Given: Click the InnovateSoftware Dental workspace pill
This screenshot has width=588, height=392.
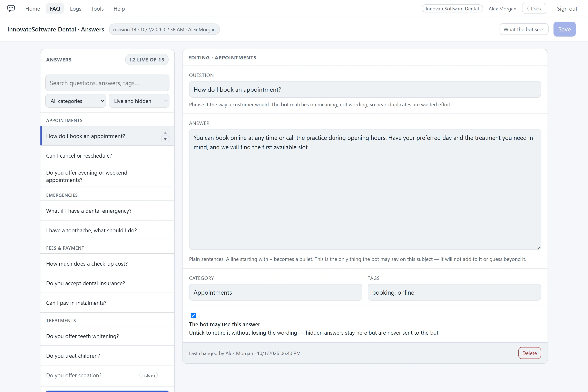Looking at the screenshot, I should pos(452,9).
